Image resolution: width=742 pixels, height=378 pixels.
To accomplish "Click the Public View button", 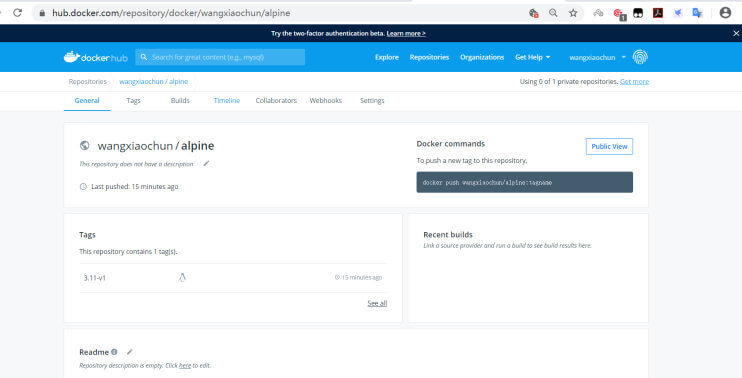I will click(x=609, y=147).
